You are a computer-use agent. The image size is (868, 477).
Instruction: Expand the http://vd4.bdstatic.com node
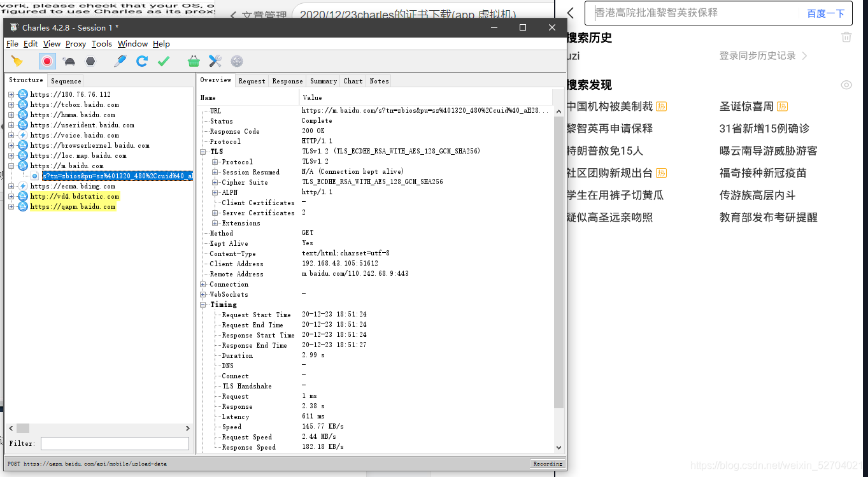(11, 196)
